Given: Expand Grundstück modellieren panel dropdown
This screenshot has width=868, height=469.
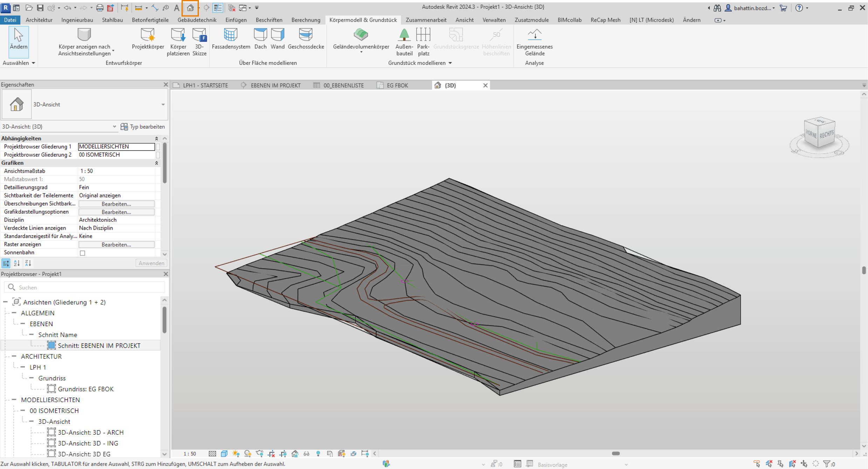Looking at the screenshot, I should pos(450,63).
